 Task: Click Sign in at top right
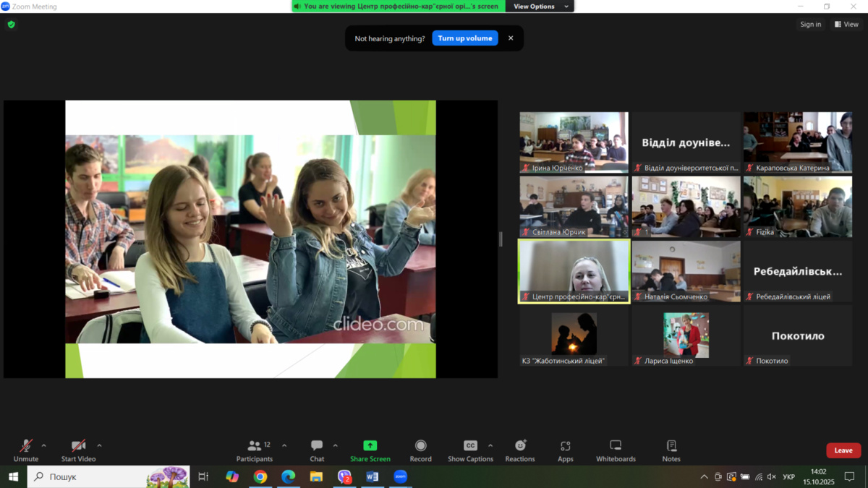tap(810, 25)
